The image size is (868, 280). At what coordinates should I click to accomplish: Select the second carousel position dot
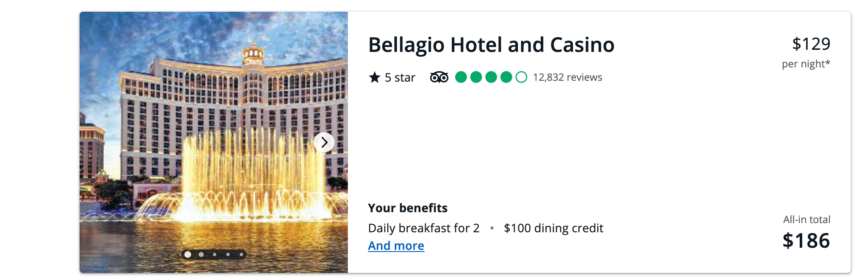click(x=201, y=254)
